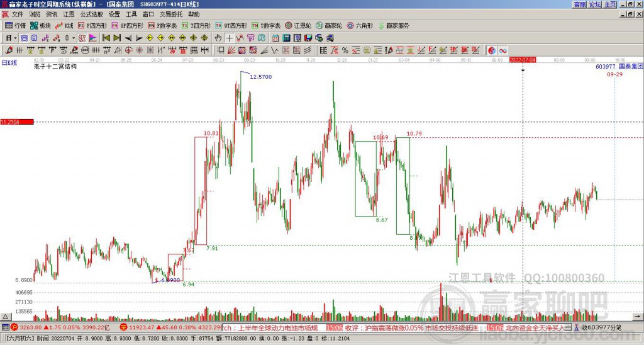Open the 江恩 menu

pos(69,14)
